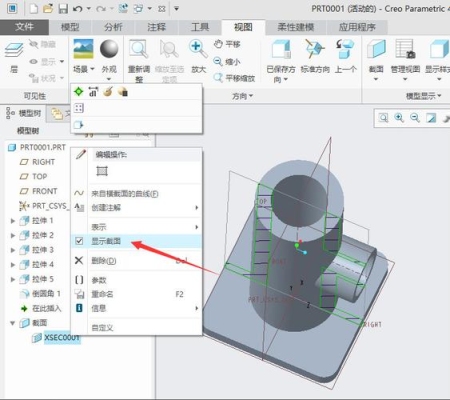Viewport: 450px width, 400px height.
Task: Uncheck the 显示截面 checkbox
Action: point(79,241)
